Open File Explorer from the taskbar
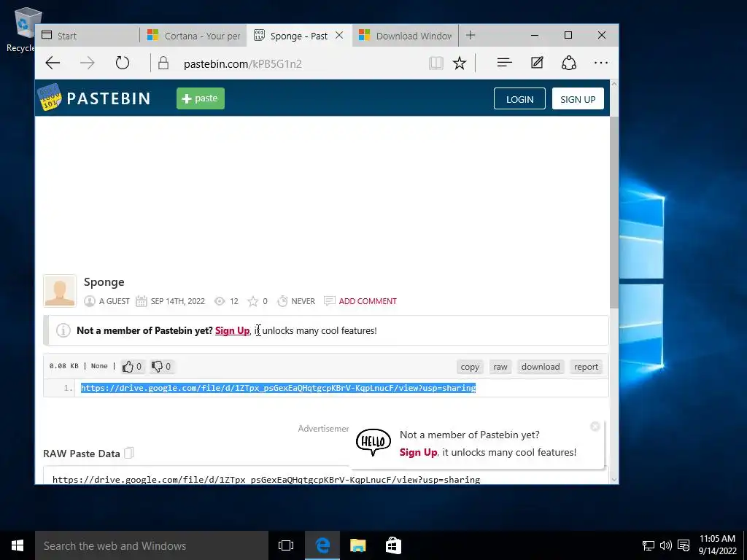 (357, 545)
